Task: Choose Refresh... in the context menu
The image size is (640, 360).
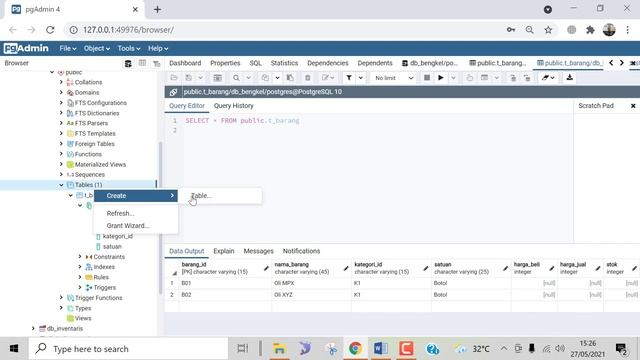Action: tap(136, 213)
